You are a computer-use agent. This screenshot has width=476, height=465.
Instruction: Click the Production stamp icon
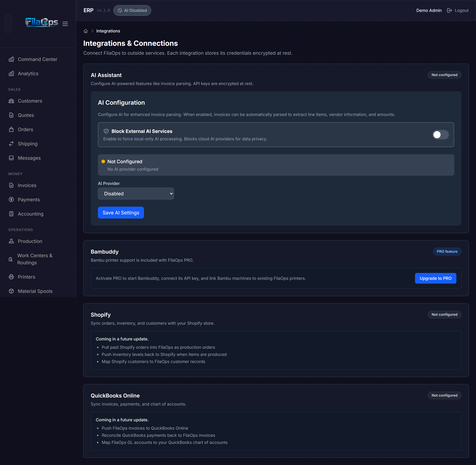click(x=11, y=241)
